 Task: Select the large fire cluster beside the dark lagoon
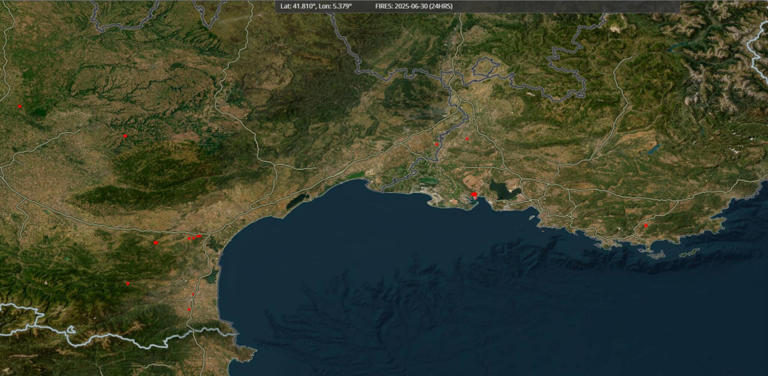point(474,195)
